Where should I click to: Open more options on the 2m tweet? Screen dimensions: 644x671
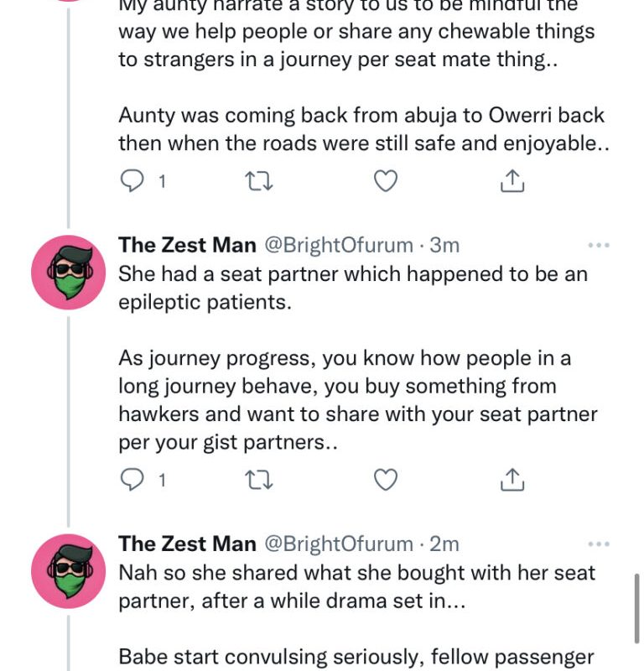point(598,544)
